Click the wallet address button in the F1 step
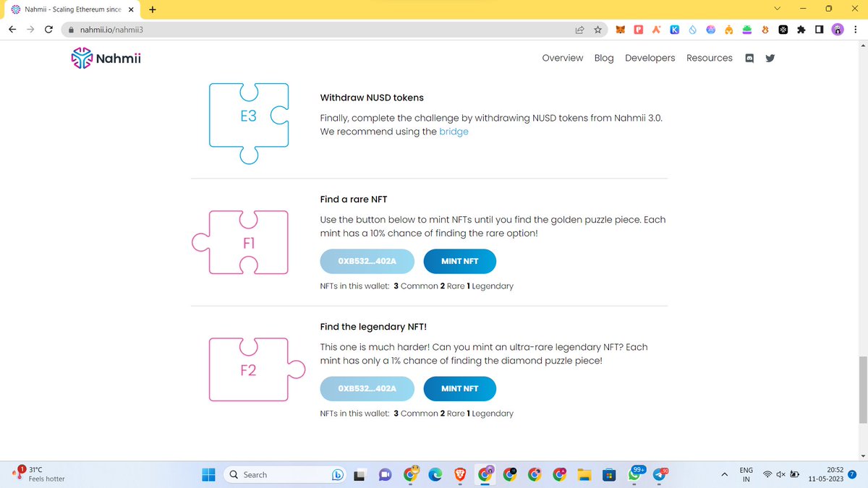Image resolution: width=868 pixels, height=488 pixels. pyautogui.click(x=367, y=261)
